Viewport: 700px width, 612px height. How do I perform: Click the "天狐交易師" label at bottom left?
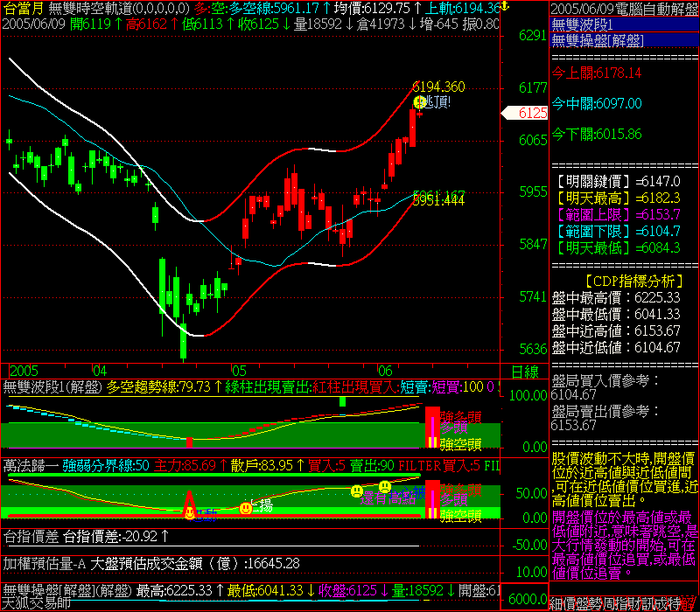(37, 603)
